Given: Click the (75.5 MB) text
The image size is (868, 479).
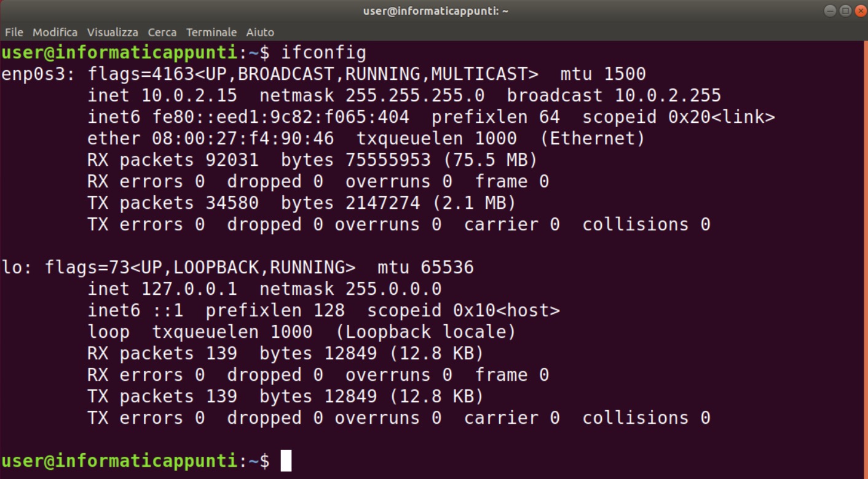Looking at the screenshot, I should (490, 160).
